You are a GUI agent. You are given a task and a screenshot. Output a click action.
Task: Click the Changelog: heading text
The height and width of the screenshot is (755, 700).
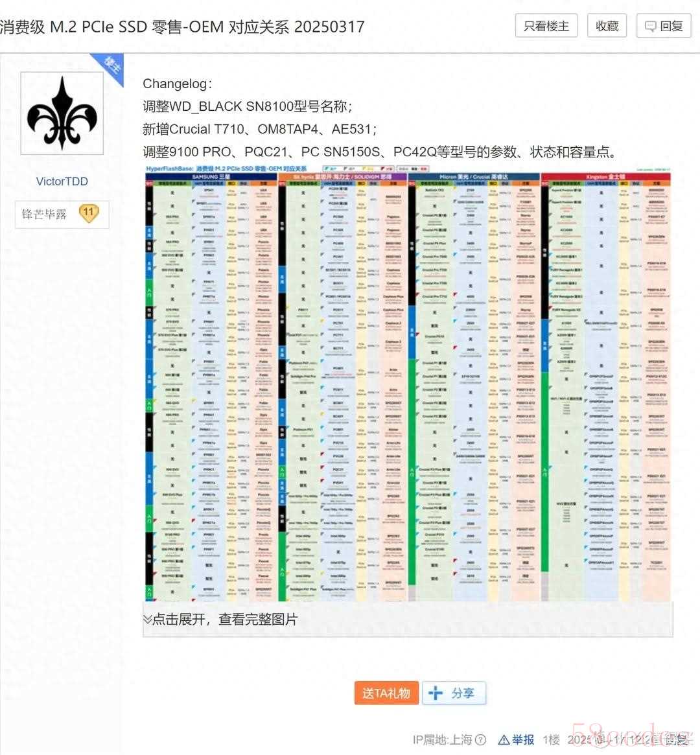177,84
